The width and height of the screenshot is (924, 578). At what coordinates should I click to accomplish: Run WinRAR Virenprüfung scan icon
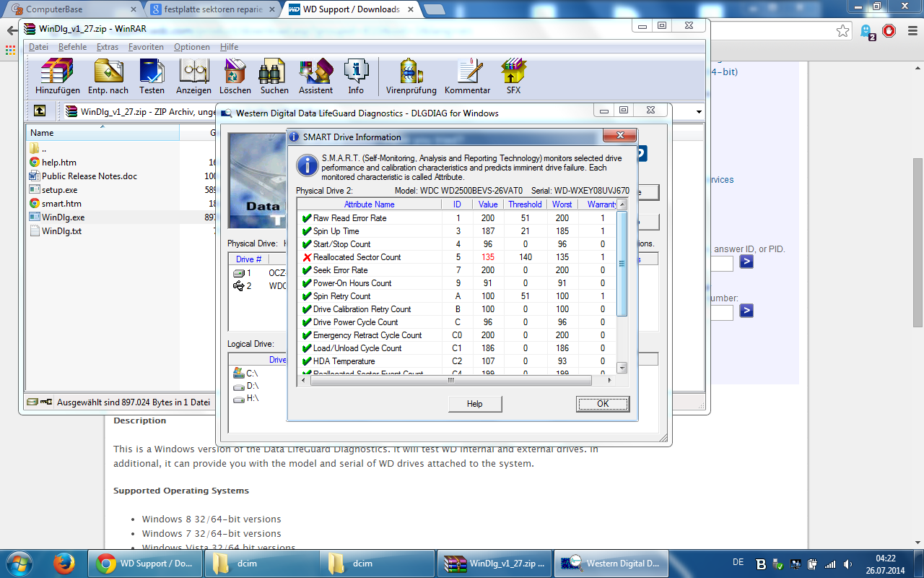[411, 77]
